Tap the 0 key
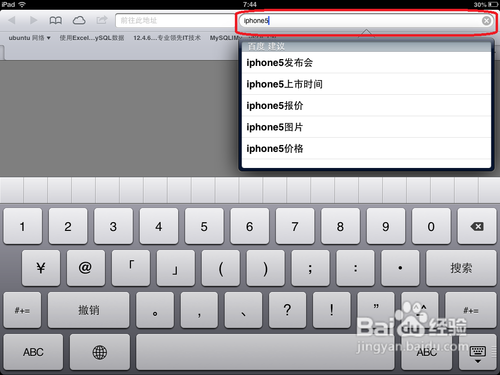This screenshot has height=375, width=500. [x=431, y=226]
